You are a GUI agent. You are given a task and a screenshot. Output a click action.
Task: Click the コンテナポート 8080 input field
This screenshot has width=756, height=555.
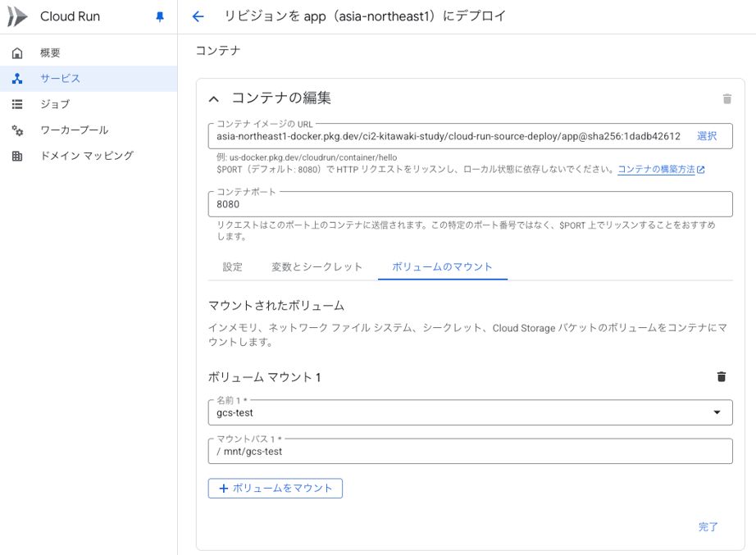pos(470,204)
